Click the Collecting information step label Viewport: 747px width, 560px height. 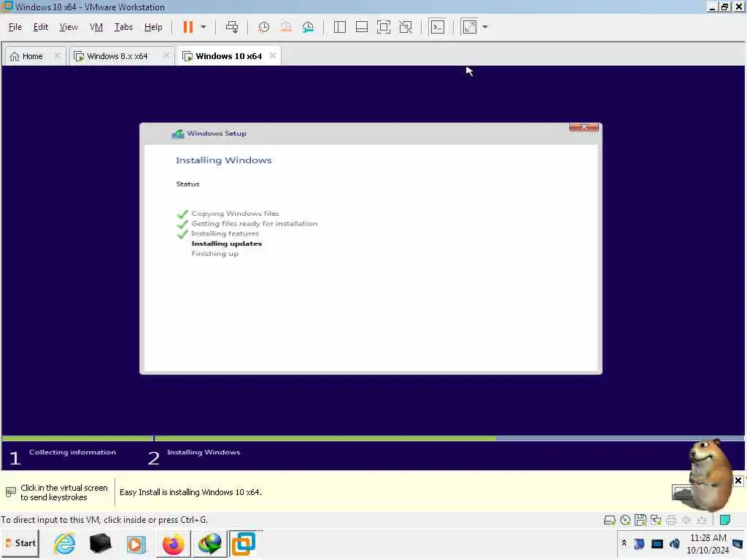pos(72,452)
